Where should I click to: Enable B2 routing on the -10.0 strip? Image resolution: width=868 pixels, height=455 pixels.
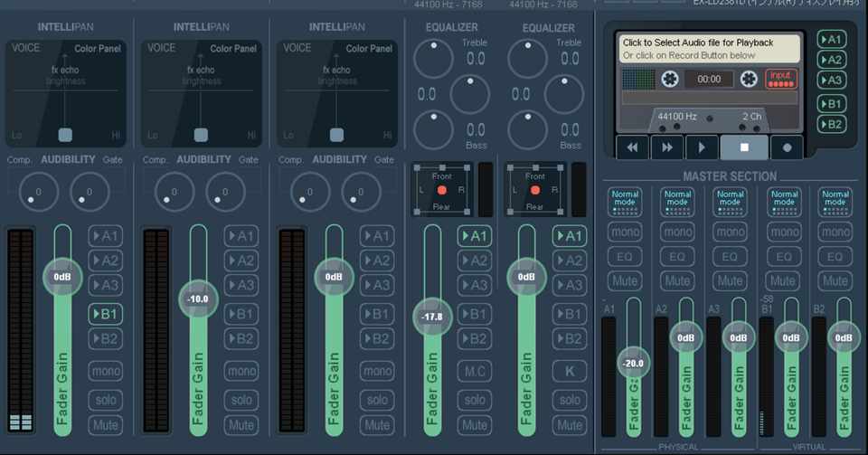coord(241,338)
